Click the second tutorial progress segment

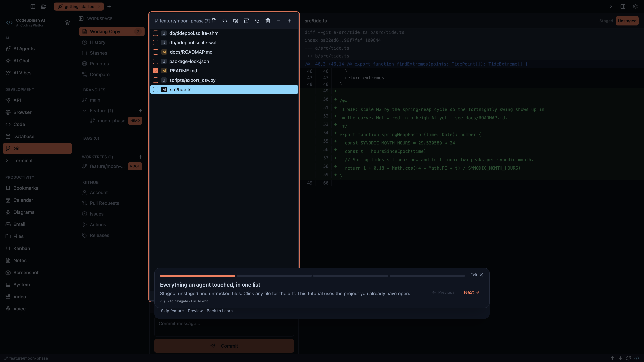click(274, 276)
